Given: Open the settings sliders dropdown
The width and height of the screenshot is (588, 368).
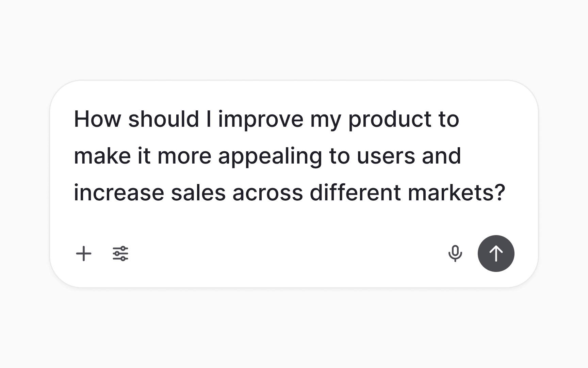Looking at the screenshot, I should tap(120, 254).
